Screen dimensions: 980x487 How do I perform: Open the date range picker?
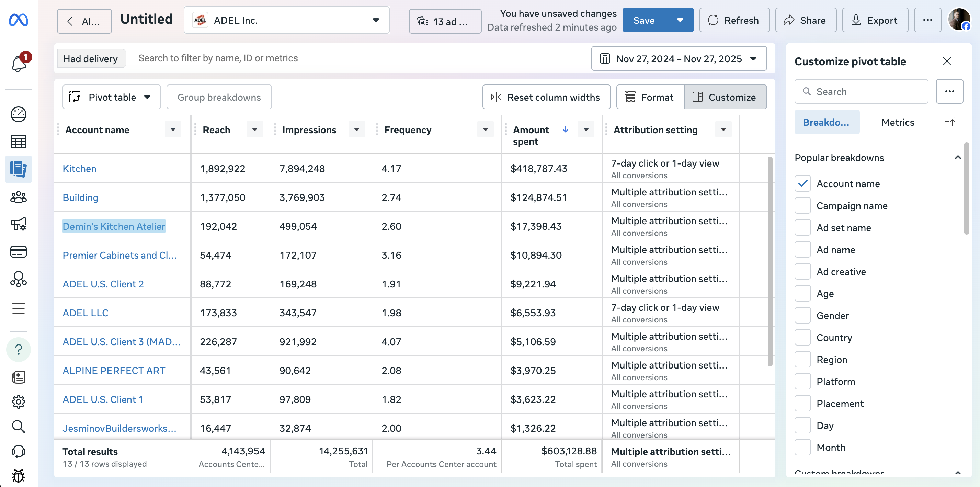pyautogui.click(x=679, y=59)
